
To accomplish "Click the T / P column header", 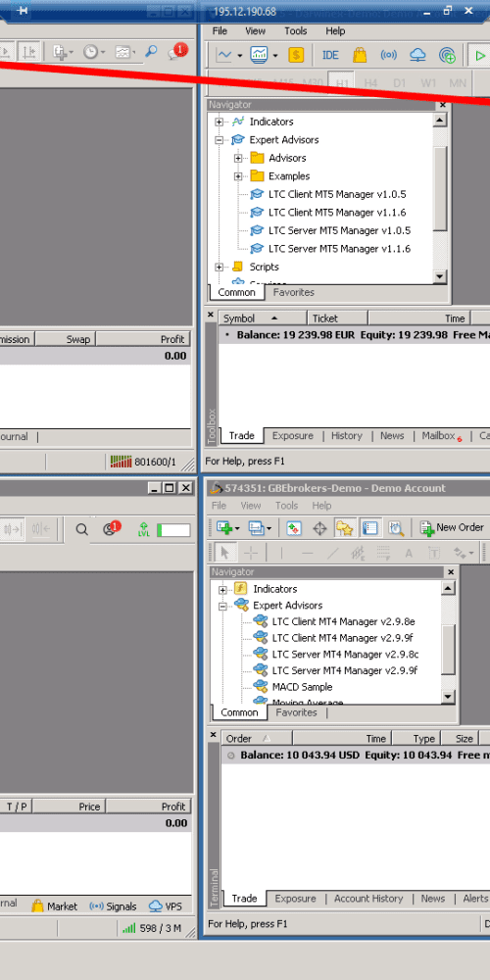I will coord(15,807).
